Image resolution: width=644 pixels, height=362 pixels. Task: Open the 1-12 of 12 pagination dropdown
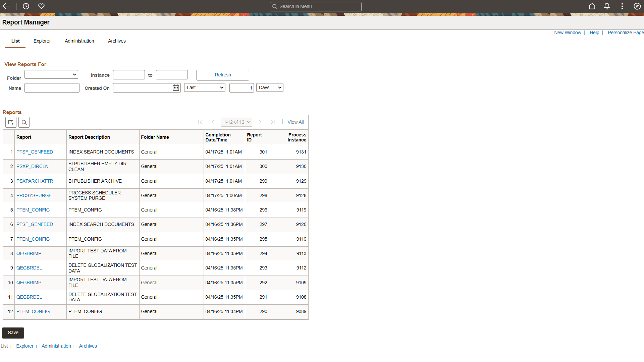(236, 122)
